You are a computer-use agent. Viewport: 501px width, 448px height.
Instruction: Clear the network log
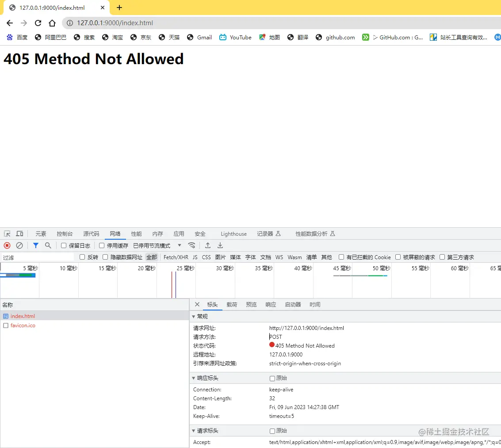19,245
